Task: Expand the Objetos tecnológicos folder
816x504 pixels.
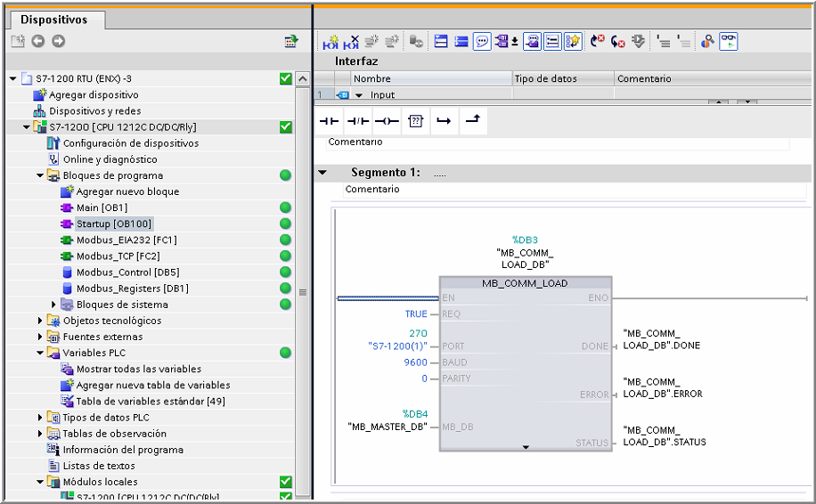Action: (x=40, y=321)
